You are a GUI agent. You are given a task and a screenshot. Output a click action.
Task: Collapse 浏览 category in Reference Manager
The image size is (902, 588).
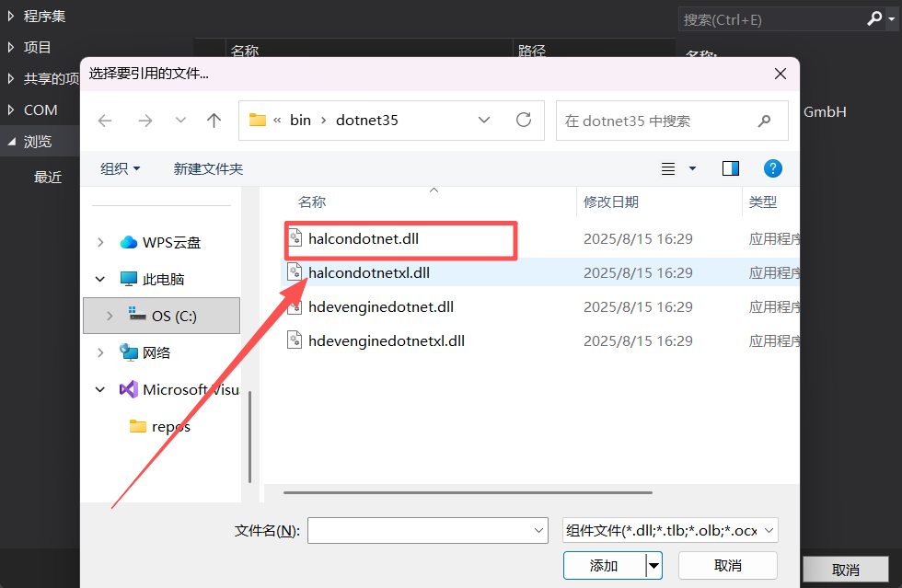tap(11, 142)
